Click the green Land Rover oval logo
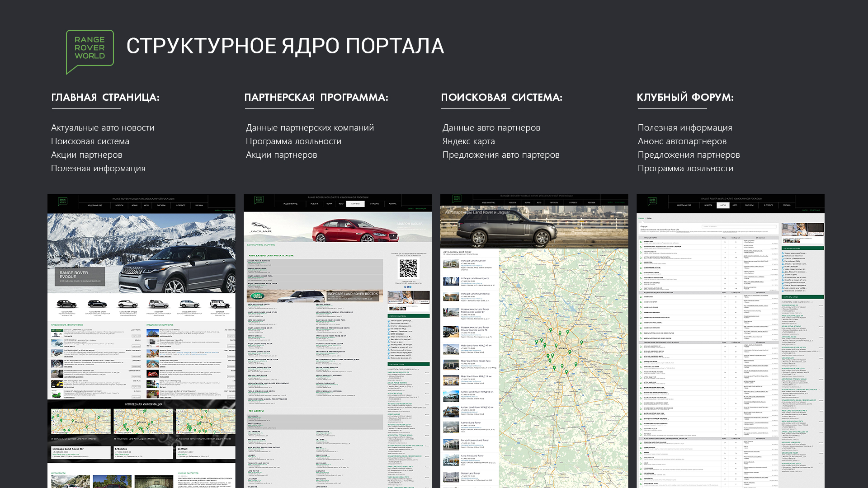 257,296
